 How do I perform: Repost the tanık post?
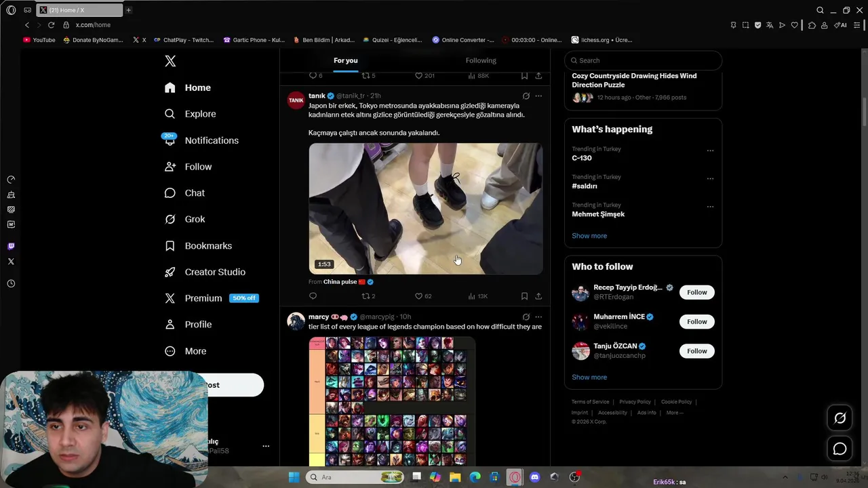(x=368, y=296)
